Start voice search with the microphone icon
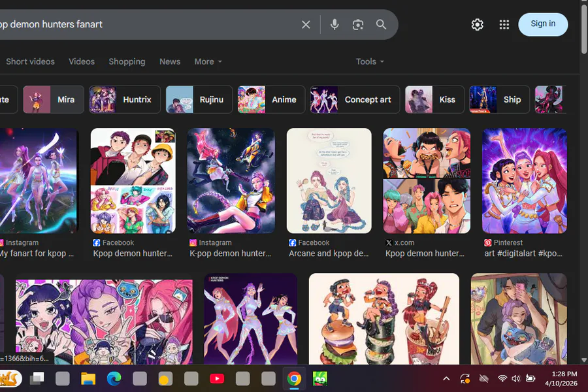588x392 pixels. 335,25
